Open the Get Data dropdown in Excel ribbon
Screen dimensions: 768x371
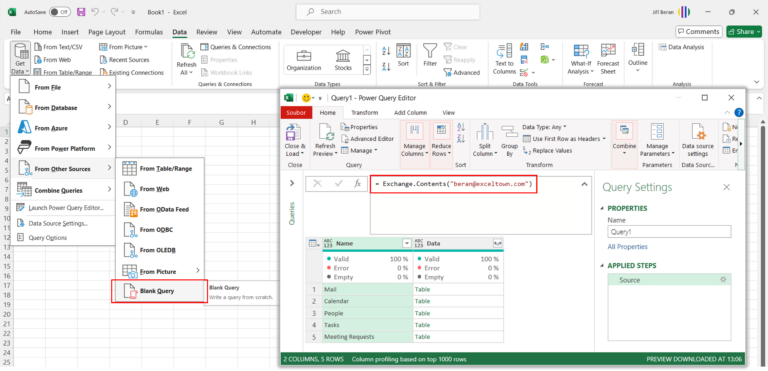click(x=21, y=58)
